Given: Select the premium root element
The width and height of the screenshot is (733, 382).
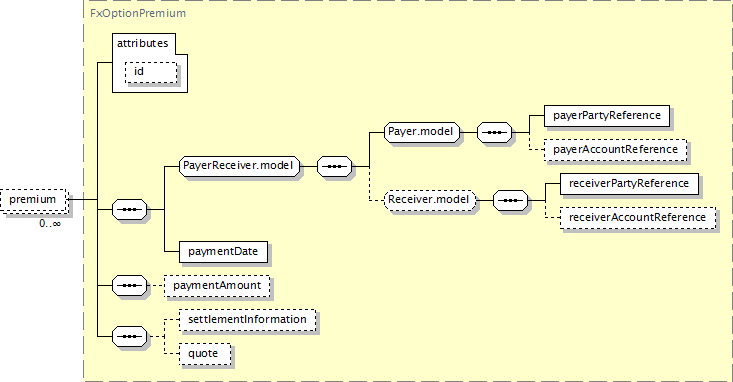Looking at the screenshot, I should (x=34, y=201).
